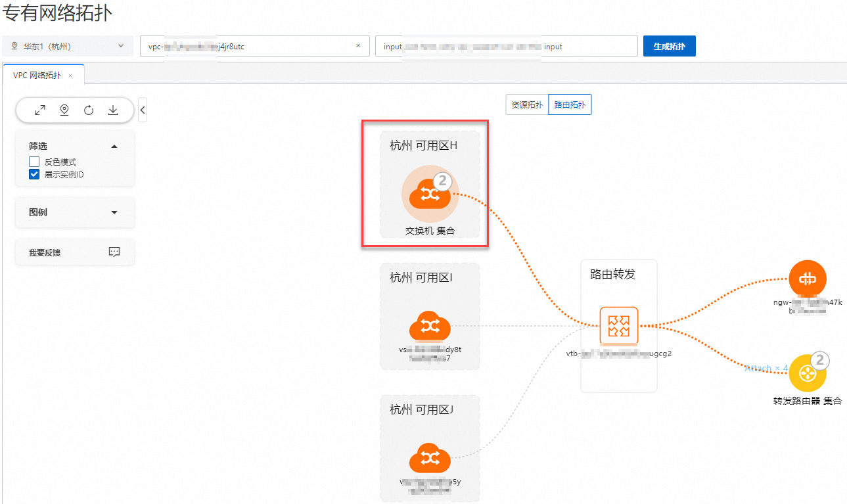Click the VPC ID input field
Image resolution: width=847 pixels, height=504 pixels.
(254, 46)
